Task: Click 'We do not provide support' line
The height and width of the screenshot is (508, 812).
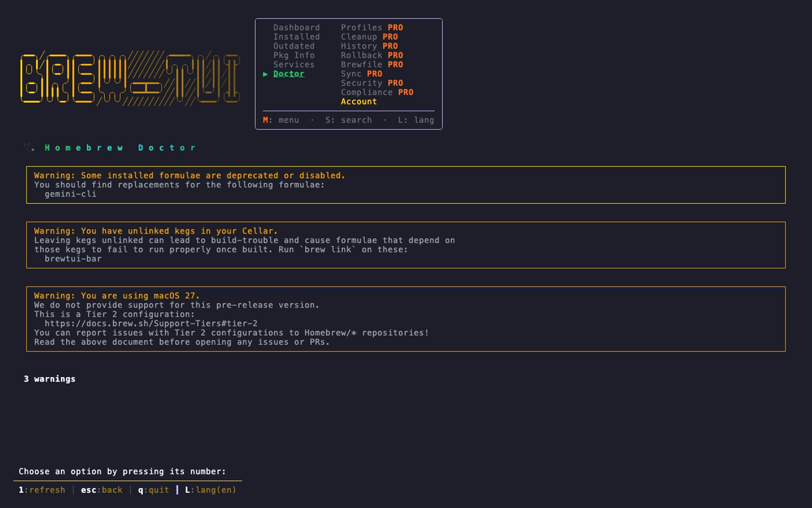Action: pyautogui.click(x=176, y=305)
